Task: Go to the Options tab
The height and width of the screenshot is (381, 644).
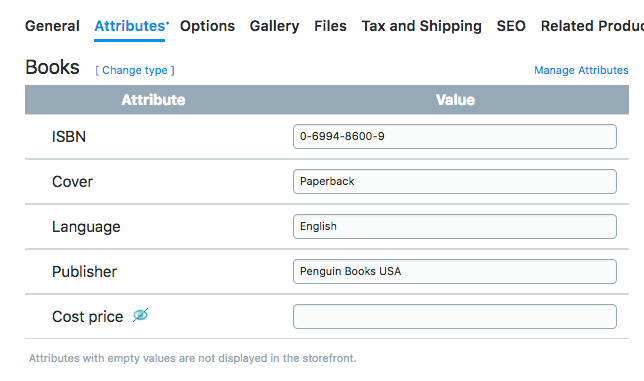Action: click(x=207, y=26)
